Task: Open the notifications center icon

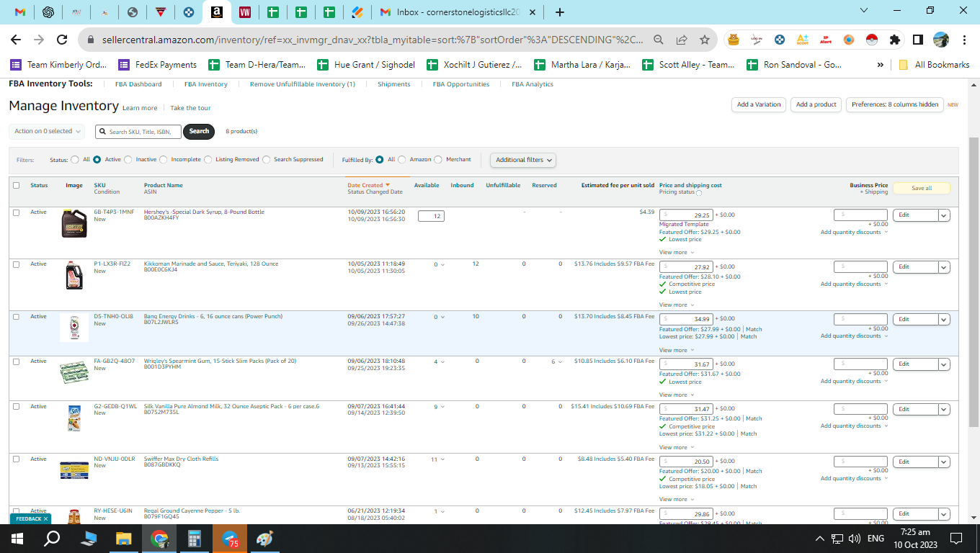Action: coord(956,539)
